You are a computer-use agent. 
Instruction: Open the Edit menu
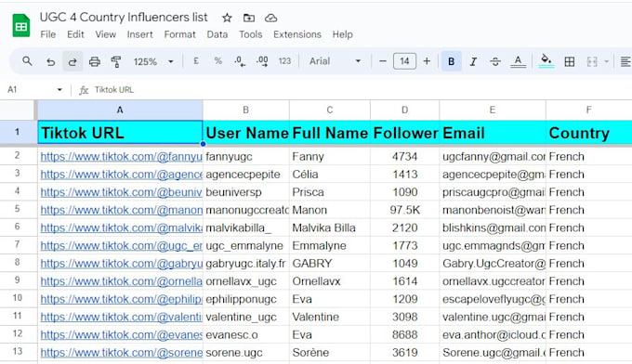coord(75,34)
